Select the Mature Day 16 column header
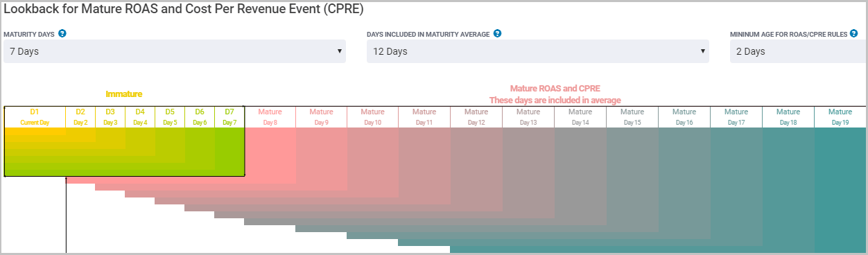The height and width of the screenshot is (255, 868). [x=684, y=116]
